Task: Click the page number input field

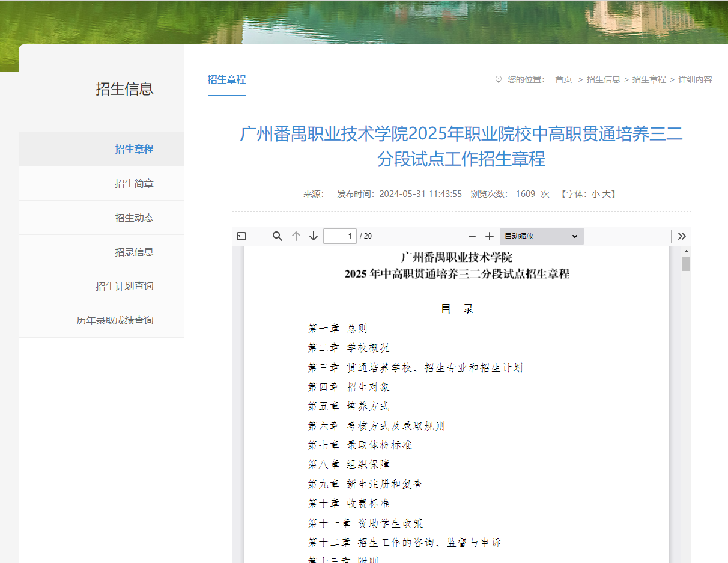Action: [340, 236]
